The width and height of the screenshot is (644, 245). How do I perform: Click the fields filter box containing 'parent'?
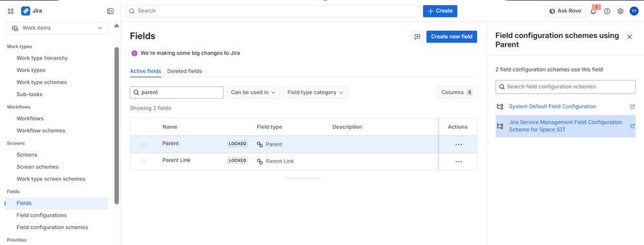tap(177, 92)
